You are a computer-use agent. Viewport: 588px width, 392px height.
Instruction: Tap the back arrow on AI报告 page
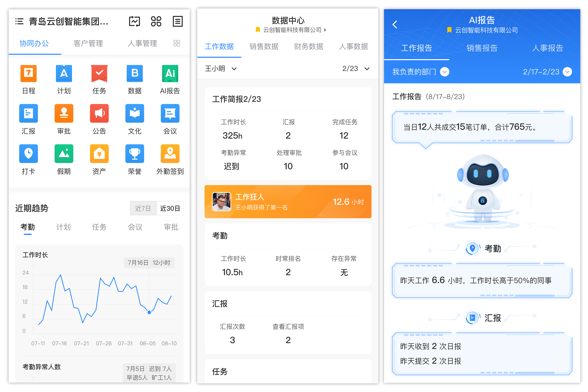click(395, 24)
